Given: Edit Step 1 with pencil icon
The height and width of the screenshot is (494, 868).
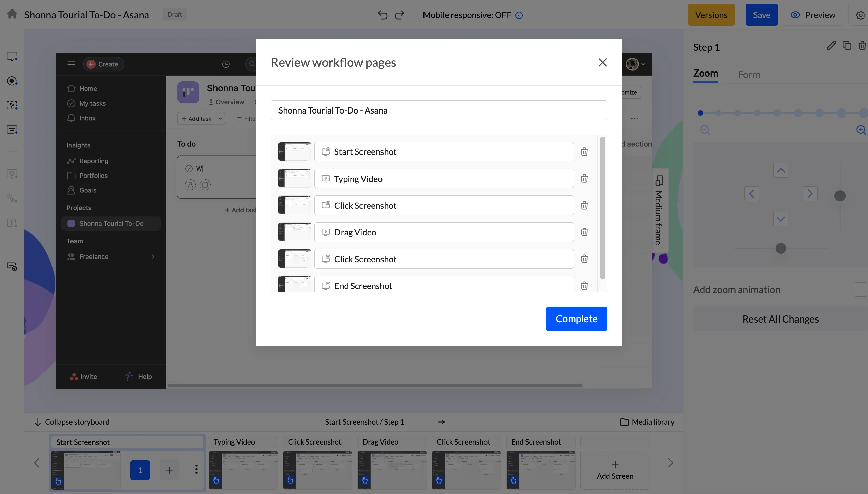Looking at the screenshot, I should pyautogui.click(x=831, y=46).
